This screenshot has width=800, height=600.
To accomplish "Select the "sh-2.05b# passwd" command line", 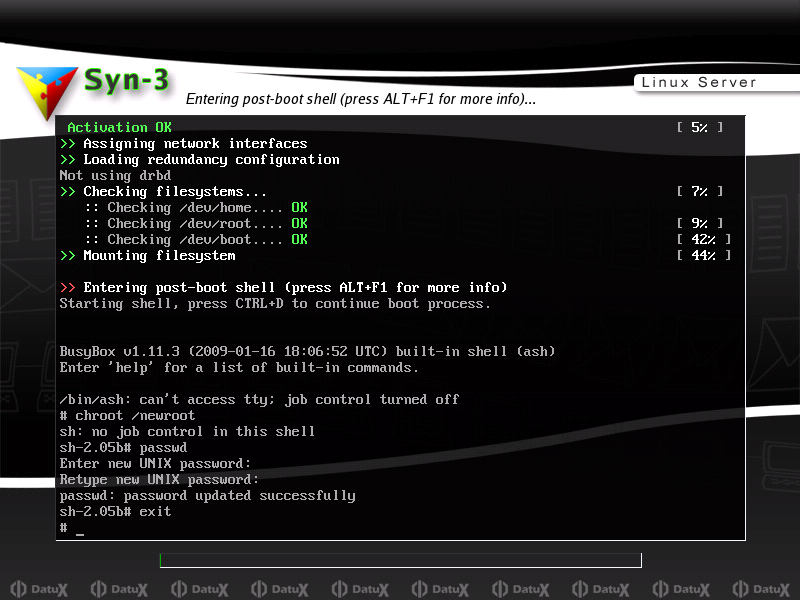I will pos(123,447).
